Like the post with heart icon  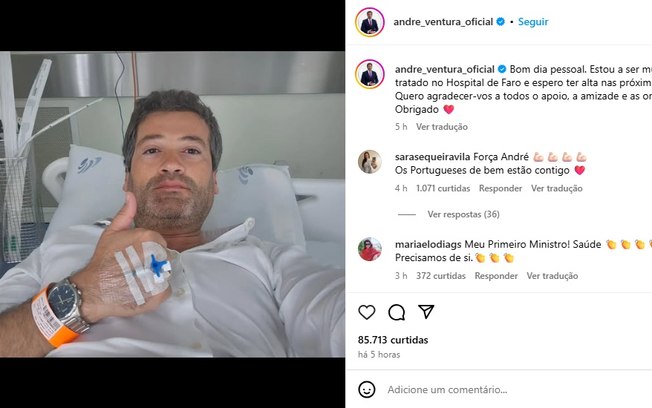click(366, 312)
